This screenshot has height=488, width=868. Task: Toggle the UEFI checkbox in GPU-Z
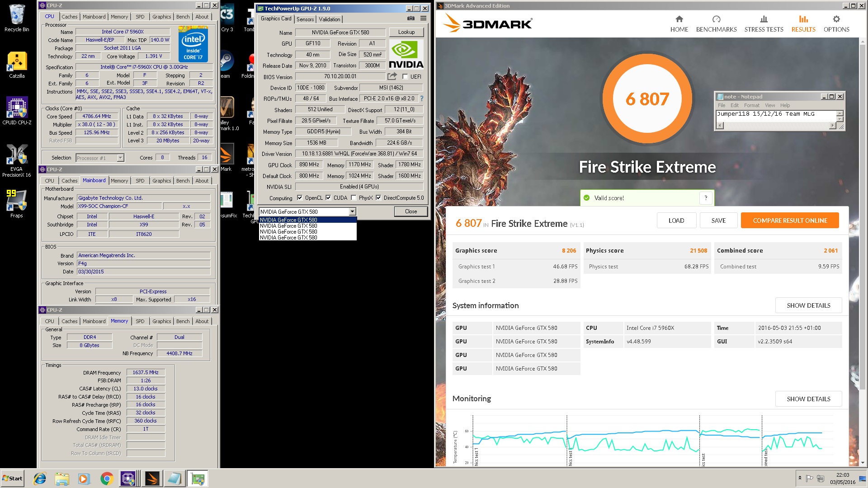[x=405, y=77]
